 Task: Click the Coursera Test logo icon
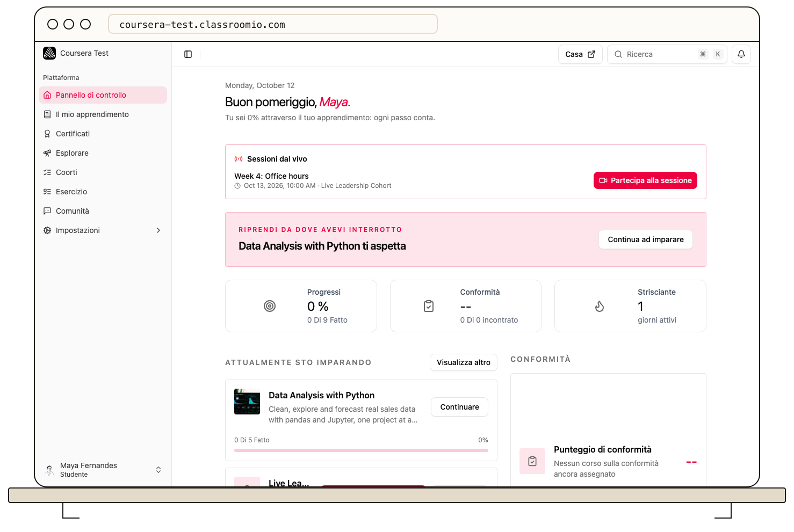tap(49, 53)
